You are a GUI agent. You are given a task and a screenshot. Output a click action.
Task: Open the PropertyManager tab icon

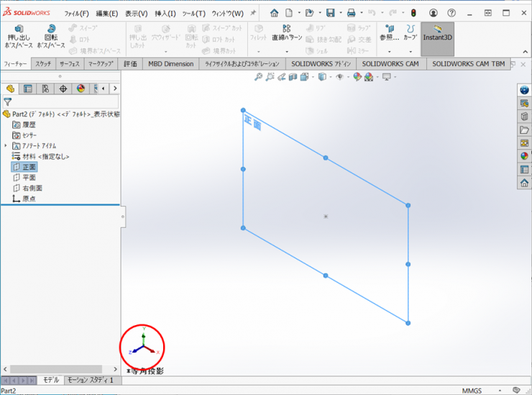27,88
